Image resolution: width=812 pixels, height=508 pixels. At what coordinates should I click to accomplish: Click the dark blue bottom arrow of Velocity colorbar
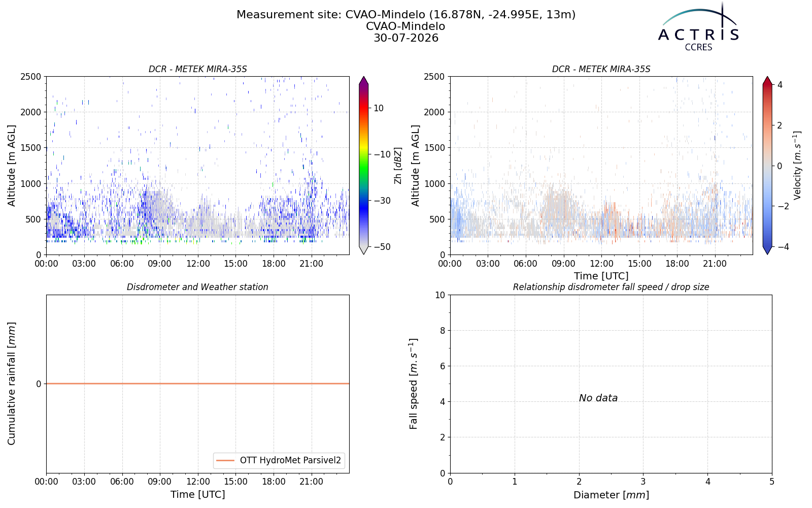tap(767, 250)
